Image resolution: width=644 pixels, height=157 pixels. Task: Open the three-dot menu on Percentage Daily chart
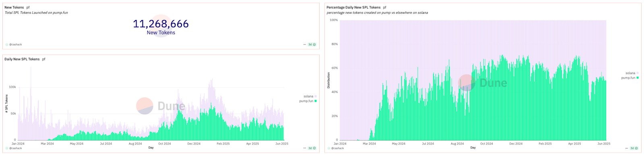[627, 148]
